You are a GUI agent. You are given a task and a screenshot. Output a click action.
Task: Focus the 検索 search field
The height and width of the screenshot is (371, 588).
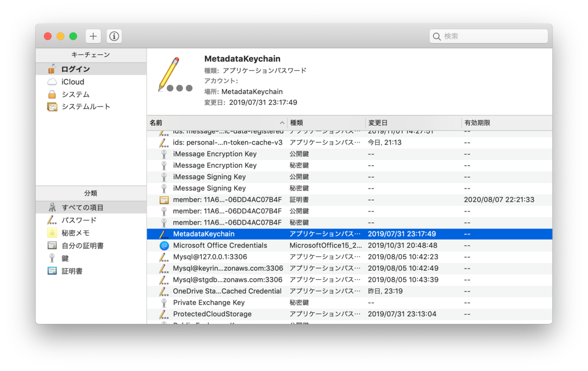(489, 36)
